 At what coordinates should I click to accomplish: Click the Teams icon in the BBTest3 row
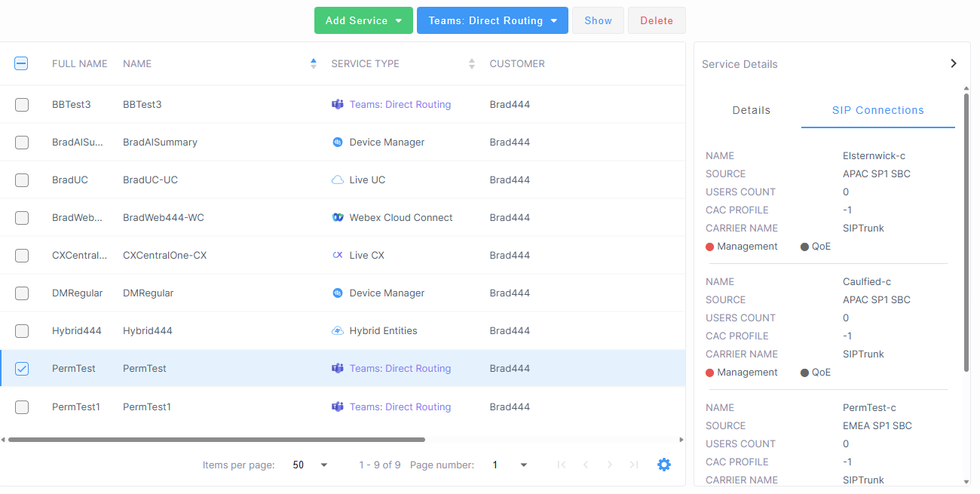[x=338, y=104]
